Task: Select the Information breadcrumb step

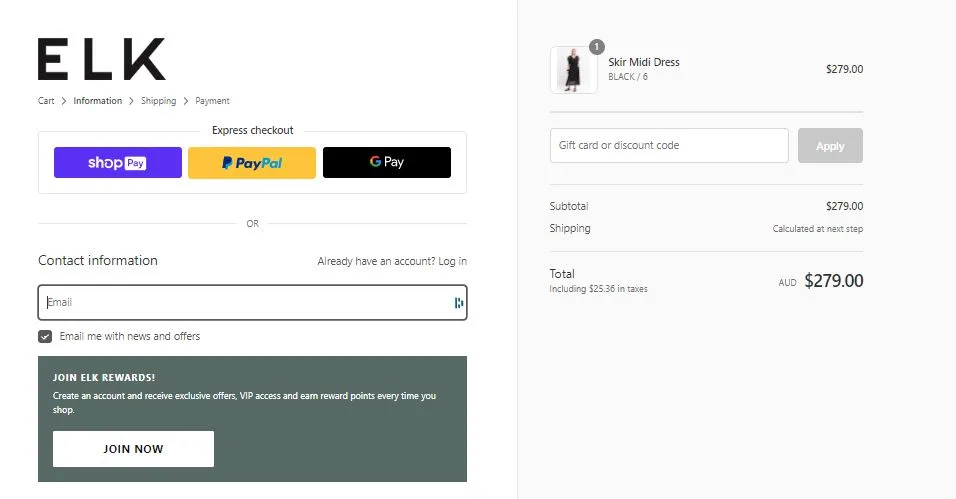Action: pyautogui.click(x=97, y=101)
